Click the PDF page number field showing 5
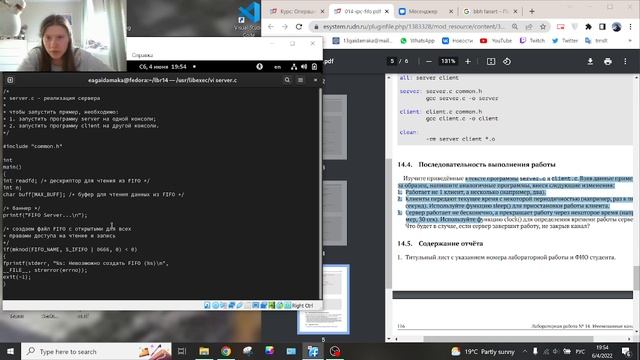Viewport: 640px width, 360px height. pyautogui.click(x=392, y=61)
